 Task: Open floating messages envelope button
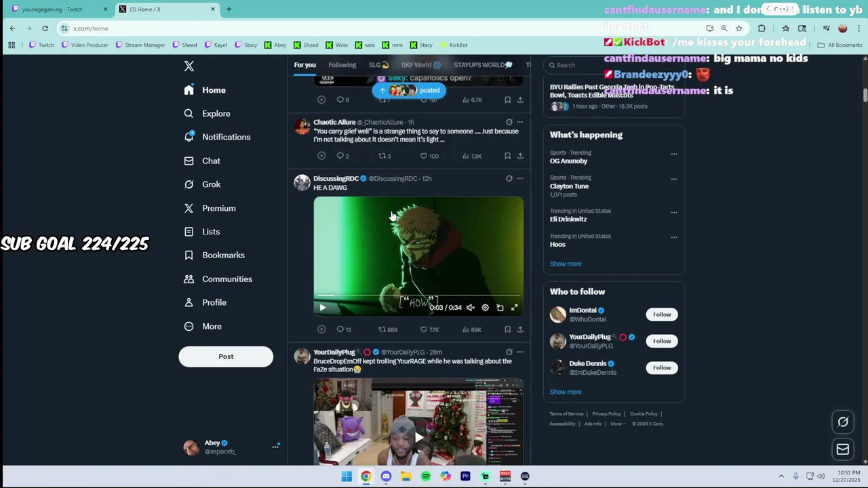click(843, 449)
